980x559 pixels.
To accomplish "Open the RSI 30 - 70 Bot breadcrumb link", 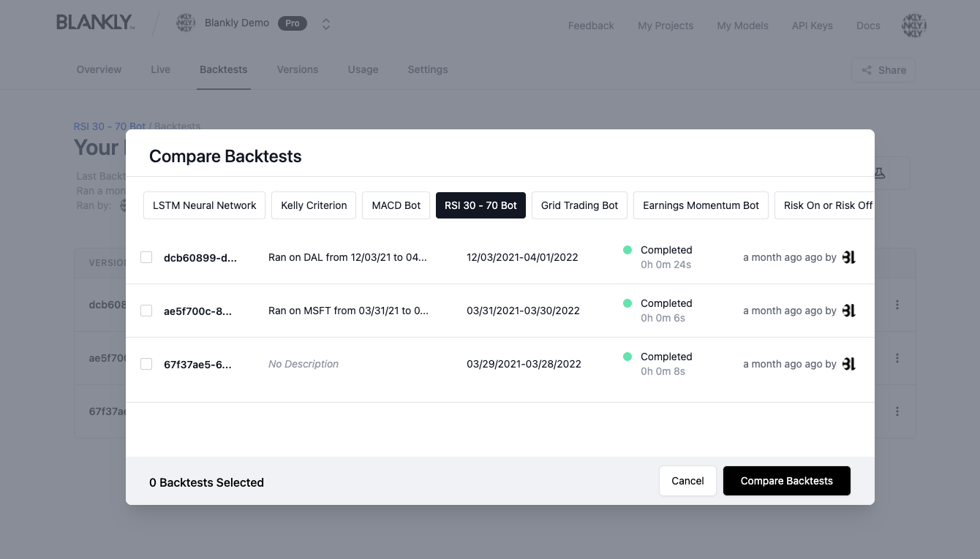I will click(x=108, y=126).
